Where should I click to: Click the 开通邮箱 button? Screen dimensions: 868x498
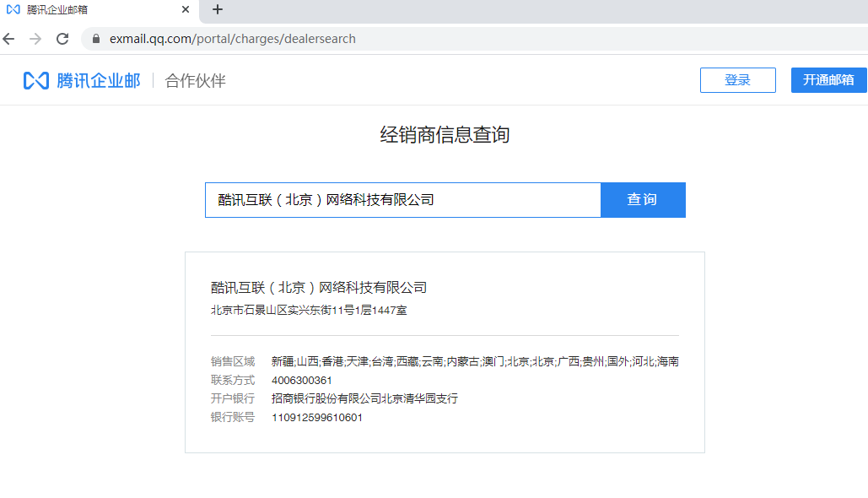(828, 80)
